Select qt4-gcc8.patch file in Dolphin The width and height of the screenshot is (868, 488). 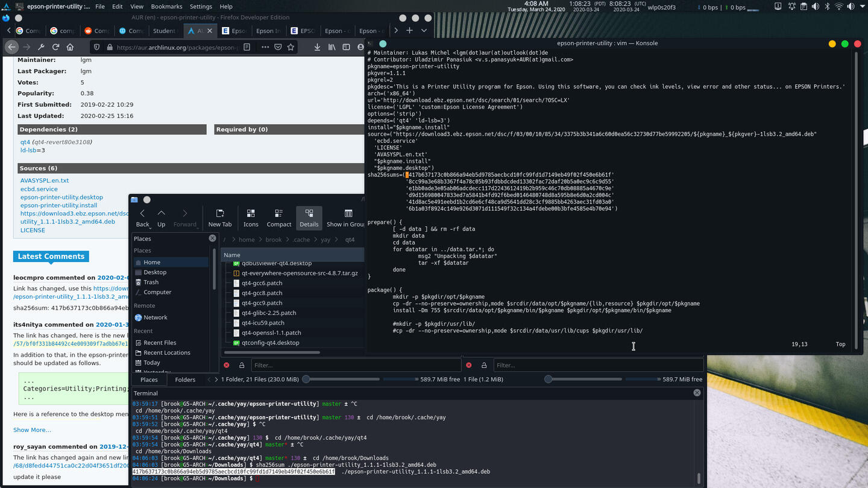[262, 293]
